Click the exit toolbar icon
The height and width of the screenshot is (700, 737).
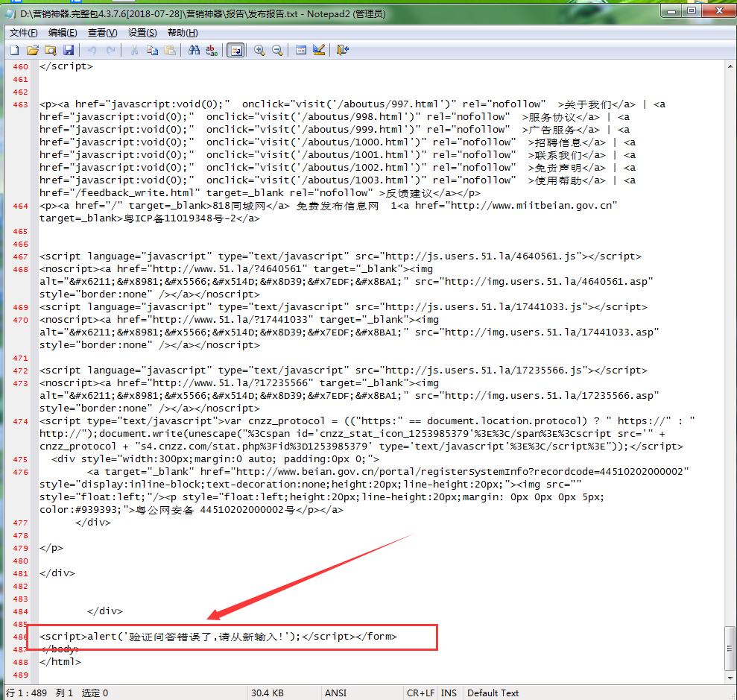343,50
